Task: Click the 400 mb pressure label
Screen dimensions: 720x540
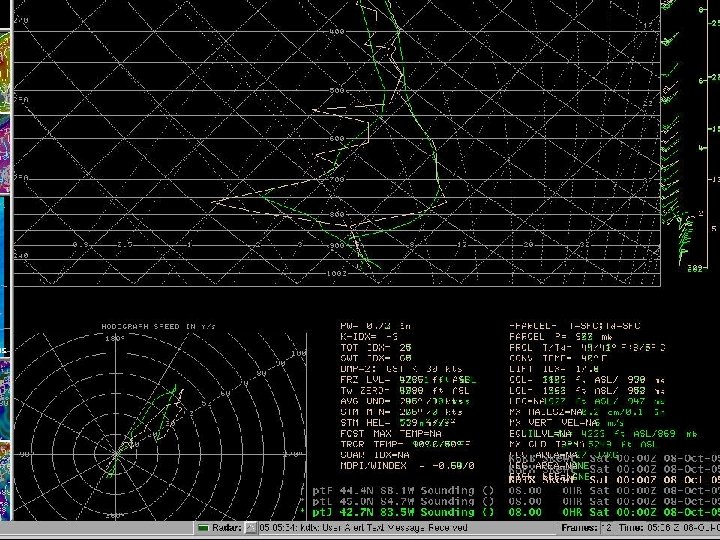Action: pos(337,32)
